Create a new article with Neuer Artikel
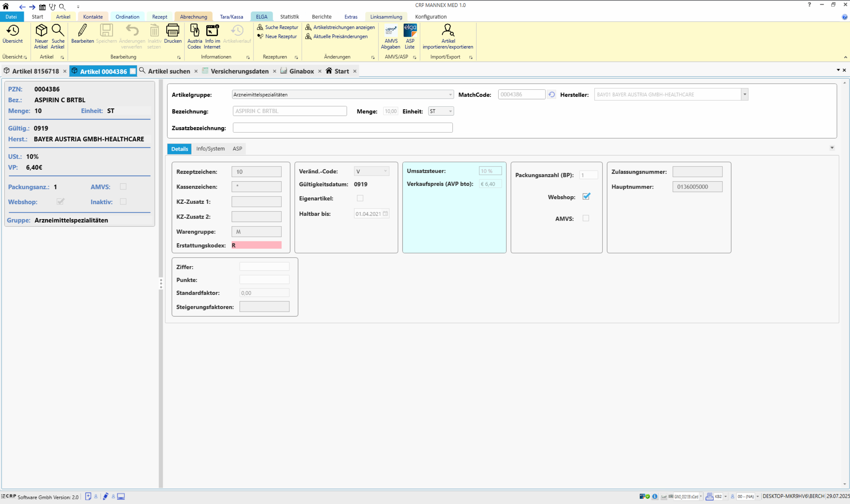This screenshot has height=504, width=850. (x=41, y=37)
